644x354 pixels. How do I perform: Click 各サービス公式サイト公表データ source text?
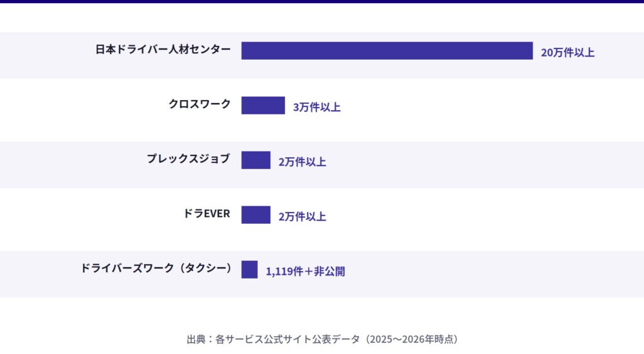tap(287, 340)
